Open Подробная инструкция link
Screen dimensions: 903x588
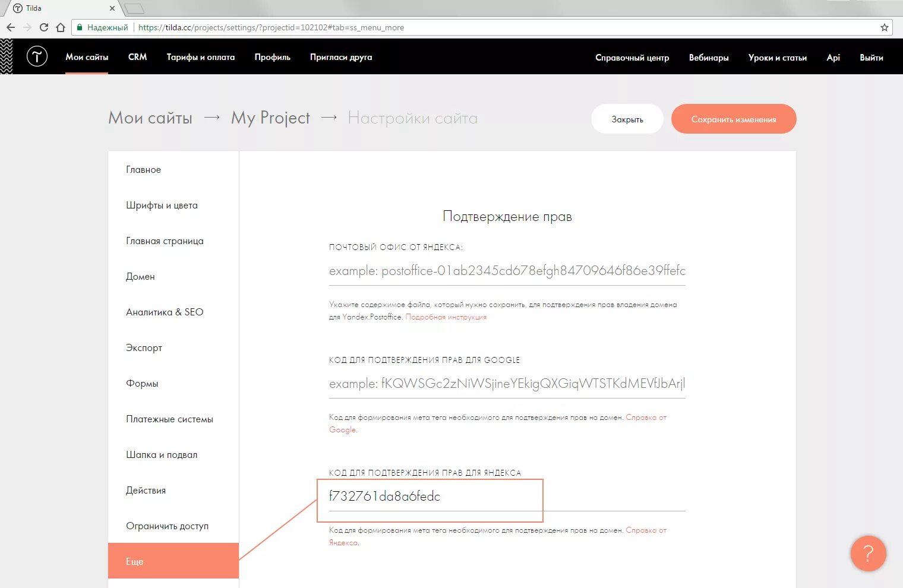[x=446, y=317]
